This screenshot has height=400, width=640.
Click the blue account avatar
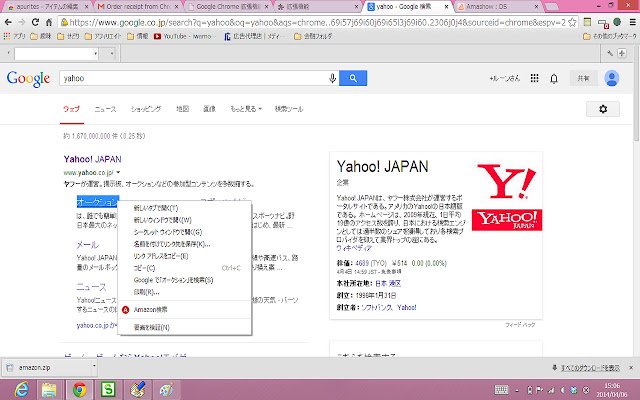tap(611, 78)
